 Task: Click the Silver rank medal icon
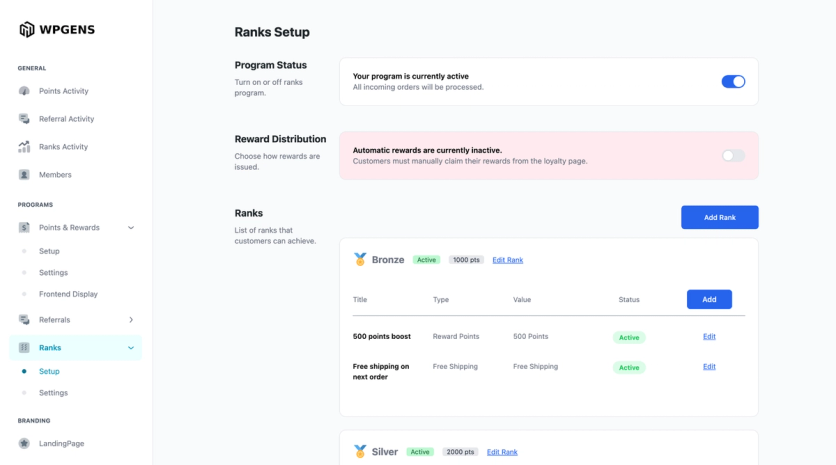(360, 452)
